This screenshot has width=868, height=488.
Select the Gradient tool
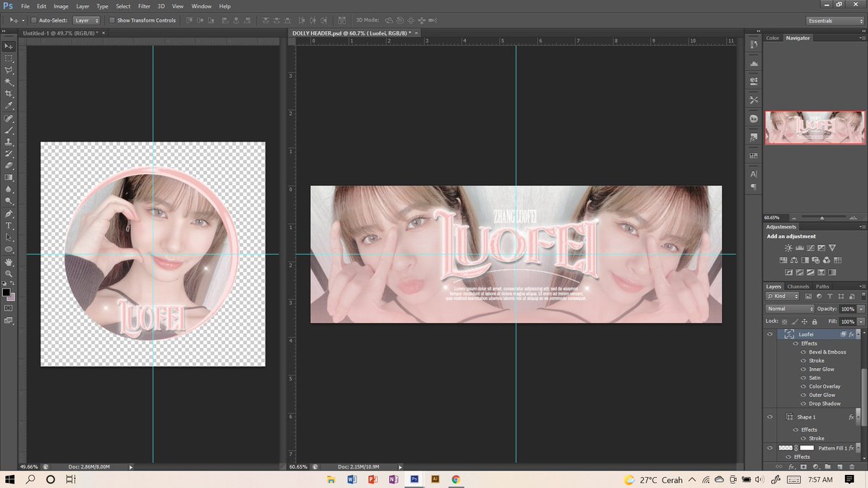click(x=9, y=177)
